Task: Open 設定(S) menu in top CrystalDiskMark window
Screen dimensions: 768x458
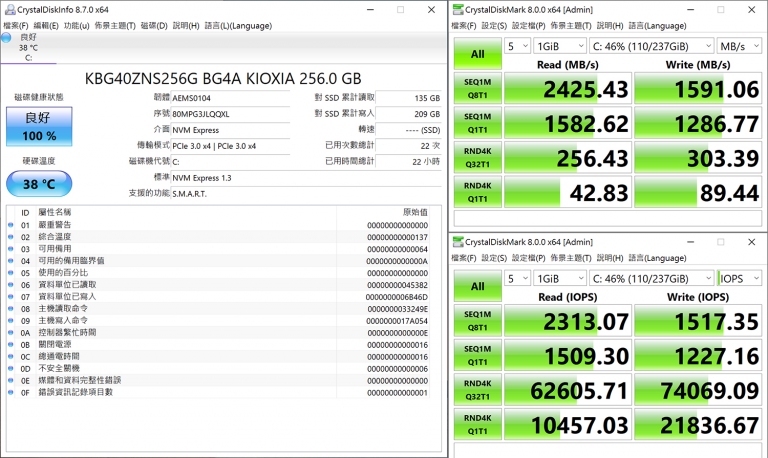Action: coord(494,25)
